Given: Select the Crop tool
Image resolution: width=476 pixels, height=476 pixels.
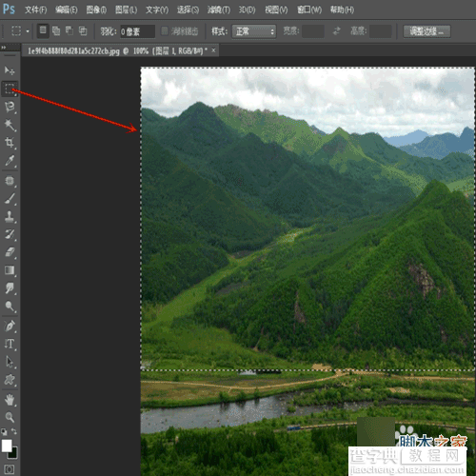Looking at the screenshot, I should point(10,143).
